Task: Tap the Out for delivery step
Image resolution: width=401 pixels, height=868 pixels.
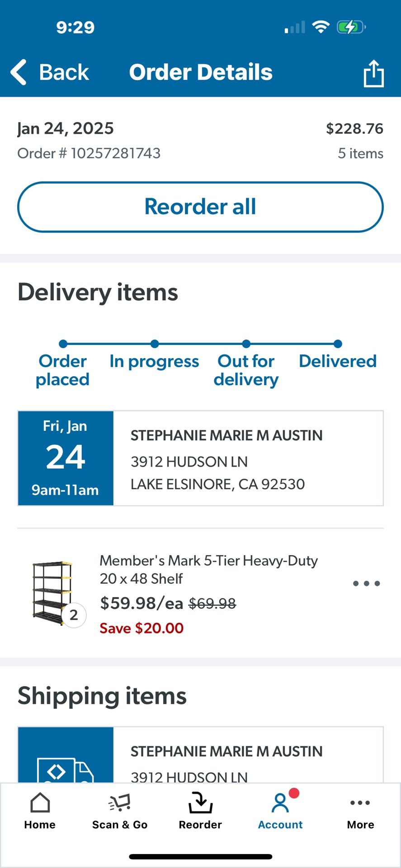Action: coord(246,370)
